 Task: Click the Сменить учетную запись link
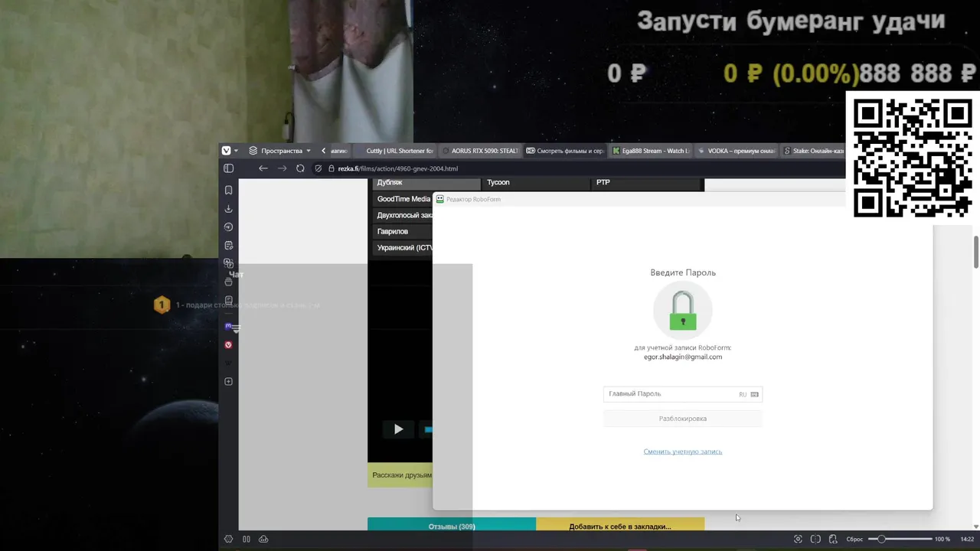click(x=683, y=452)
